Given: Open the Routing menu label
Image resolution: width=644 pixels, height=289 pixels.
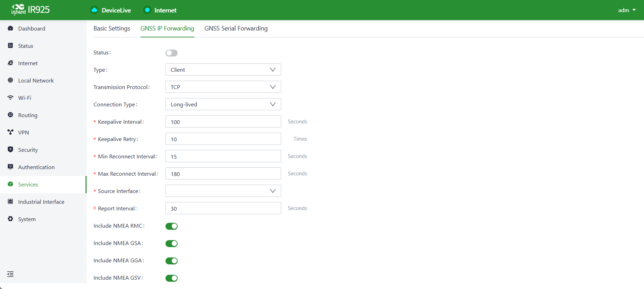Looking at the screenshot, I should (x=28, y=115).
